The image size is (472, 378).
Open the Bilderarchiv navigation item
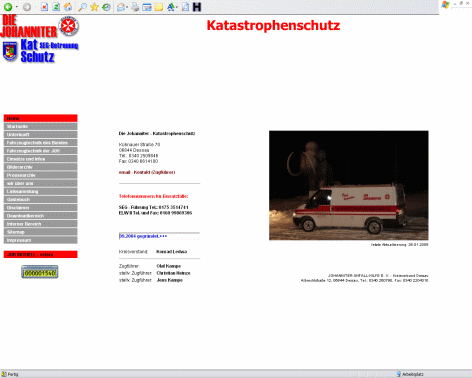click(40, 167)
